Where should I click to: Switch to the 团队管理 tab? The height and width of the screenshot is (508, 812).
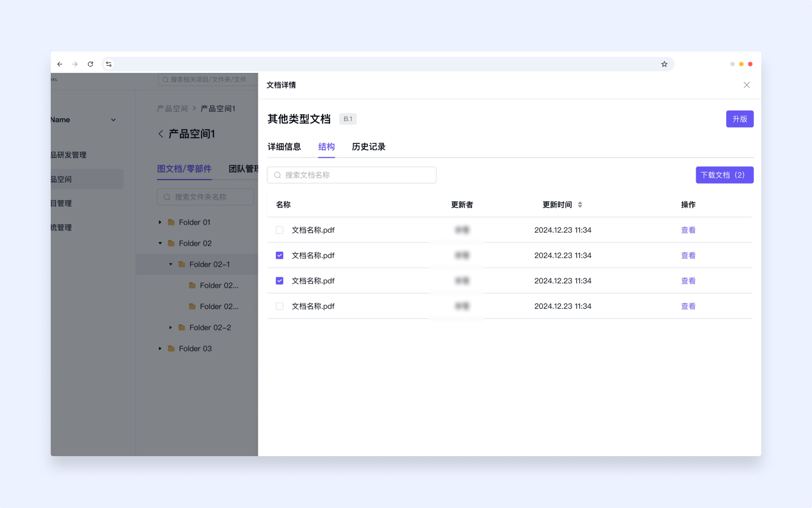tap(243, 169)
